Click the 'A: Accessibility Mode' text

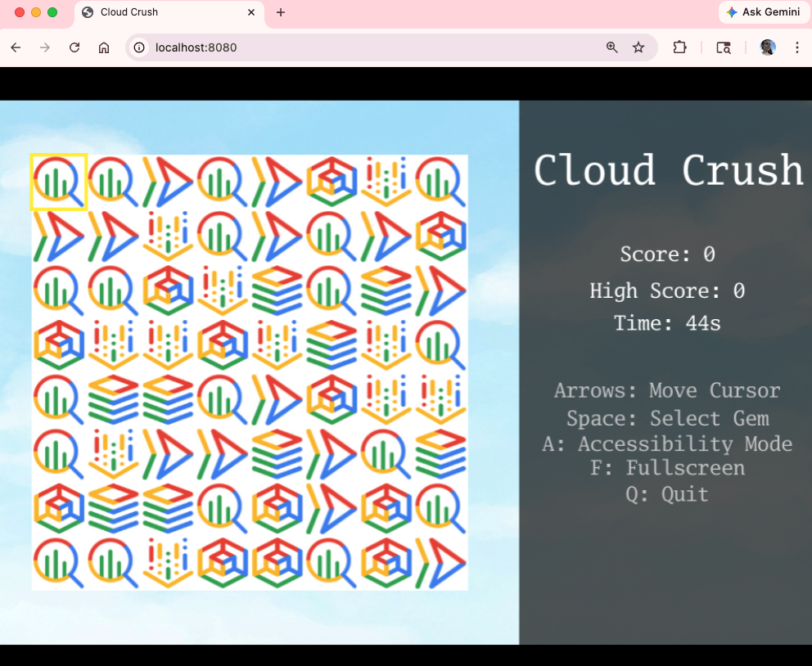coord(667,444)
